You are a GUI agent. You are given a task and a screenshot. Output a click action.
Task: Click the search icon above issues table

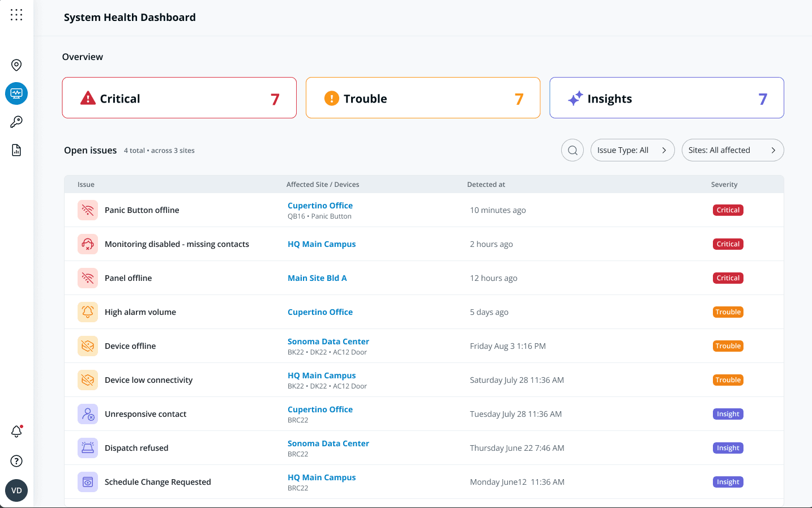pos(572,150)
